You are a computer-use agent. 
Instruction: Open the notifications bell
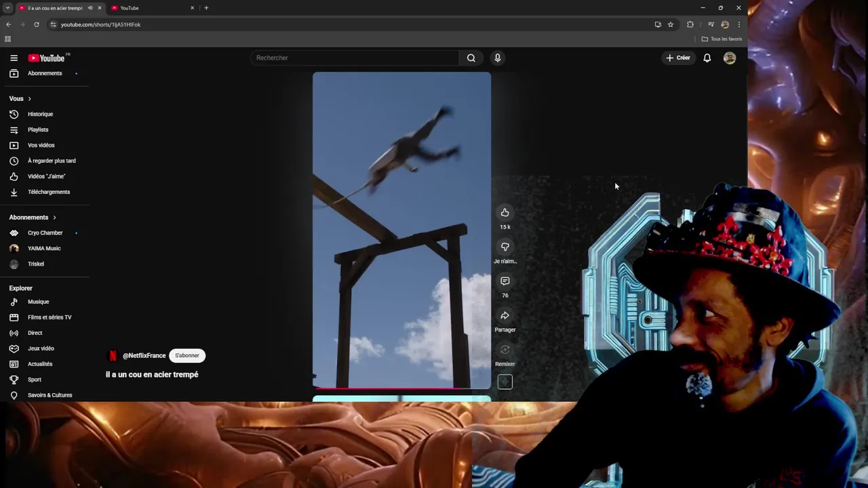pos(707,58)
